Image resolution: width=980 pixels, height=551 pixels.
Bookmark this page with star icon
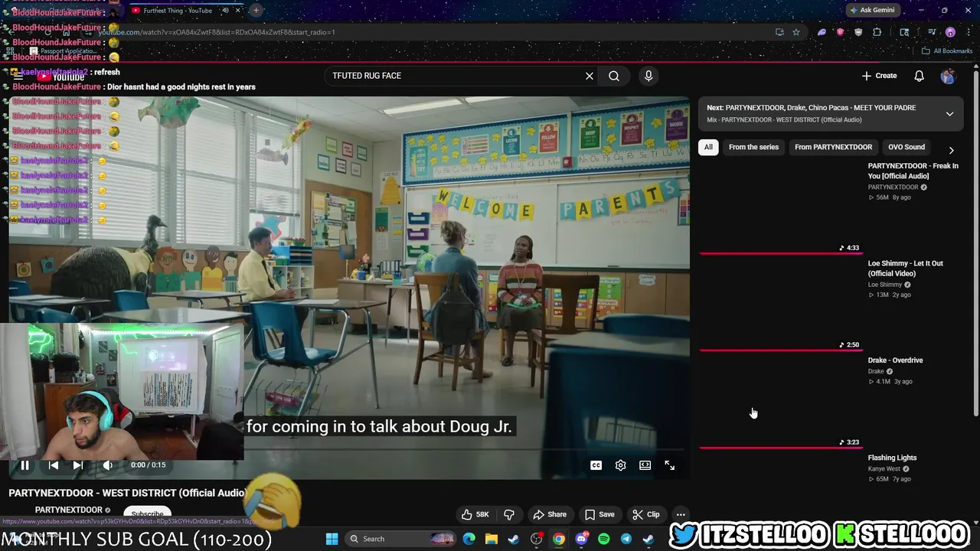[796, 32]
